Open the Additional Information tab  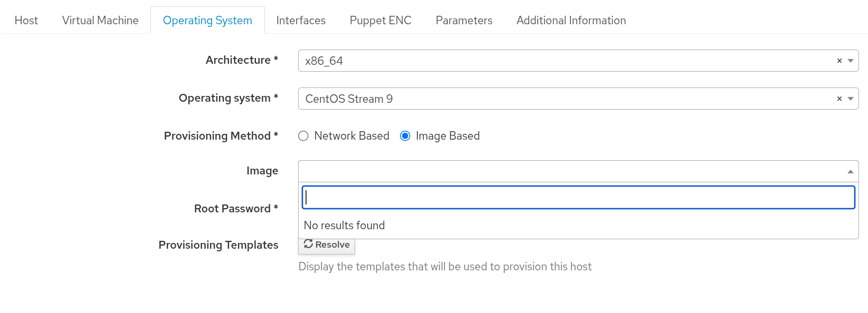pos(571,21)
